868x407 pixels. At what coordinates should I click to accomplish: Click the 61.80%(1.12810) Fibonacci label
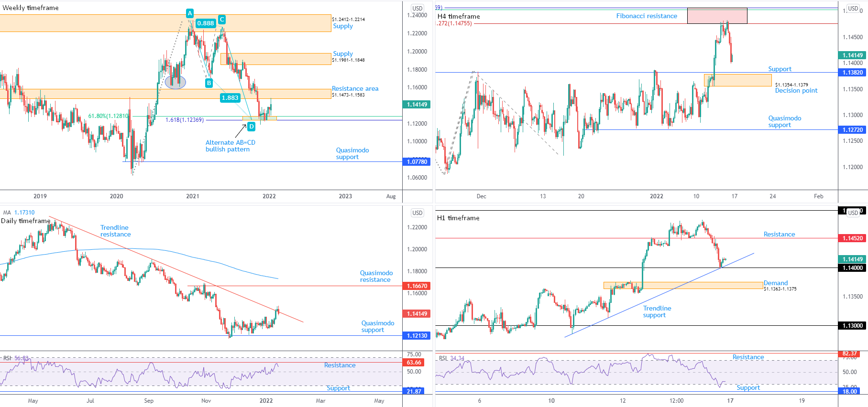click(x=109, y=116)
